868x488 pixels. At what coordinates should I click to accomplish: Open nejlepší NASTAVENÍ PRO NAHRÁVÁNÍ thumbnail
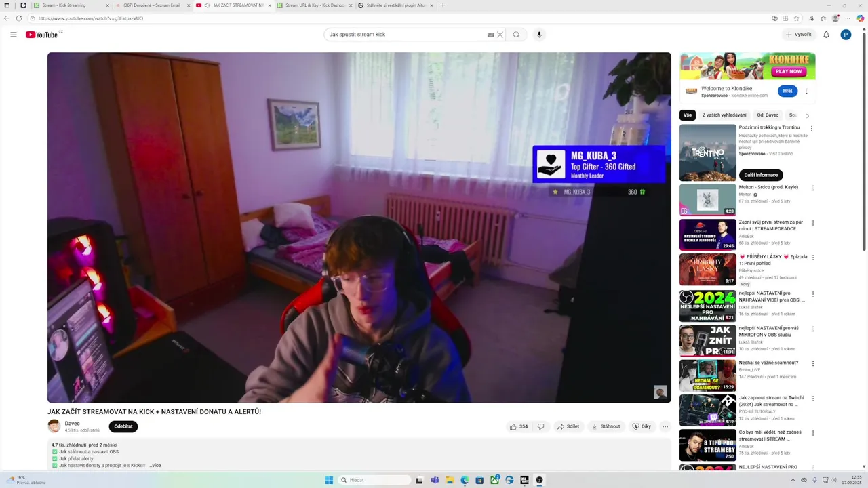708,306
